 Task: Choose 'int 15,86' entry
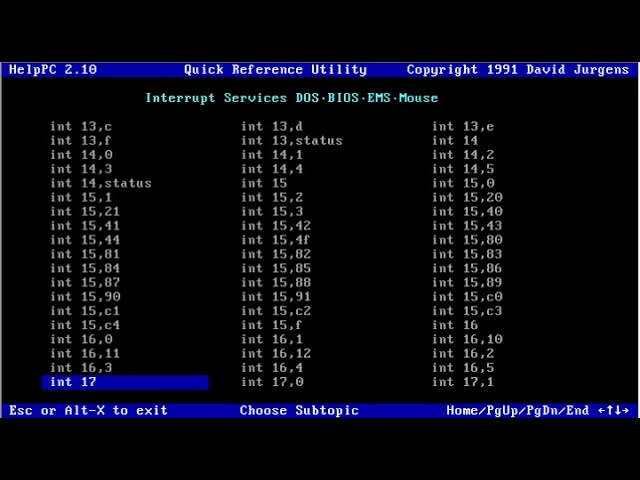pos(467,269)
